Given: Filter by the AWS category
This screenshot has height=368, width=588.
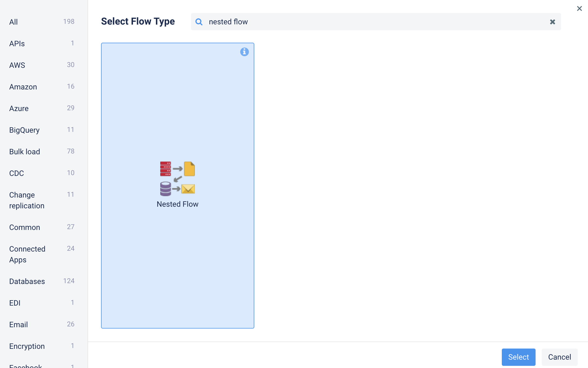Looking at the screenshot, I should click(x=17, y=65).
